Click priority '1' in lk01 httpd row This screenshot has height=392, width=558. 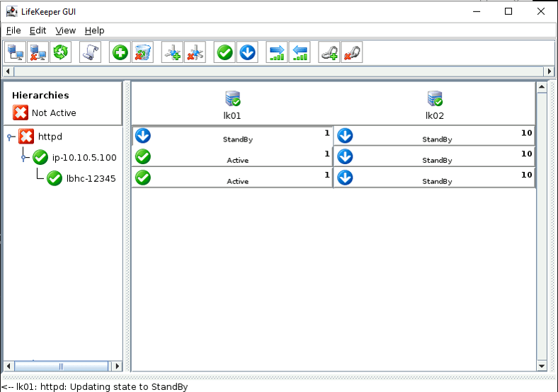pos(327,133)
